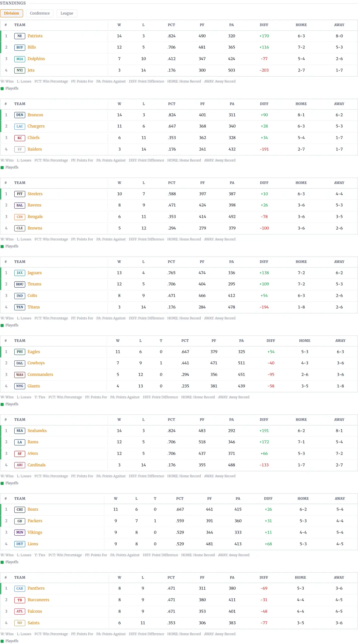
Task: Open the Cowboys team link
Action: tap(36, 363)
